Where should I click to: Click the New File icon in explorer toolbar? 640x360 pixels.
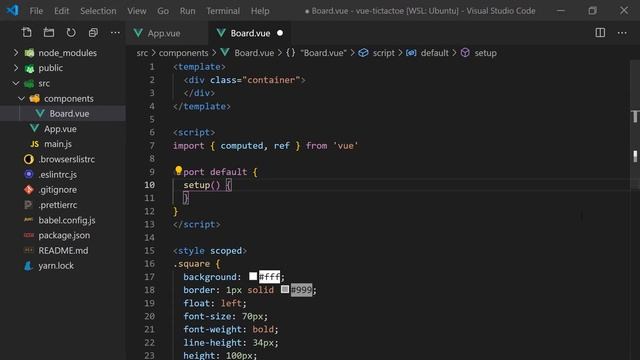pyautogui.click(x=27, y=33)
